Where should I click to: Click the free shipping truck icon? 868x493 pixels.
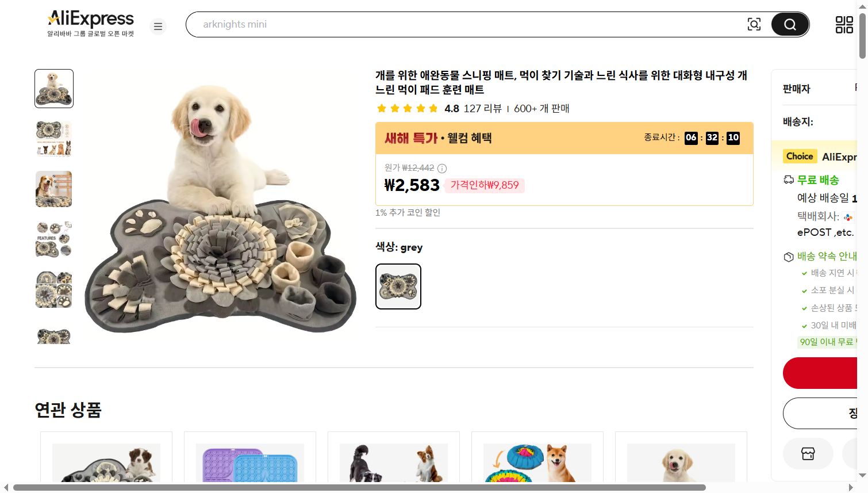(x=788, y=179)
